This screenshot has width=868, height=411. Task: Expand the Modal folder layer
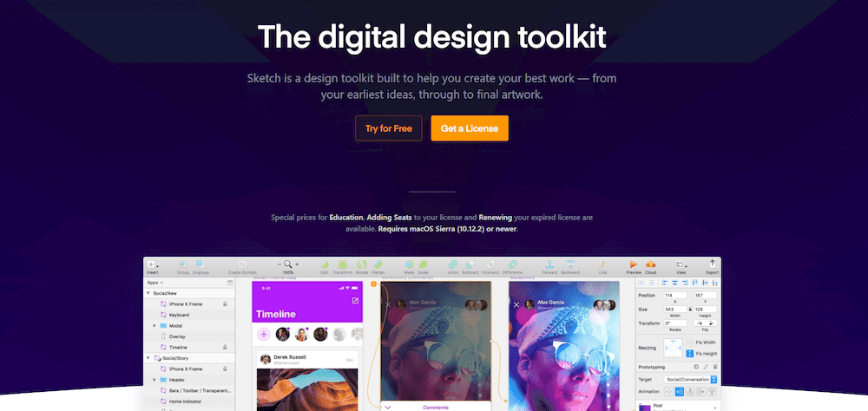point(155,326)
